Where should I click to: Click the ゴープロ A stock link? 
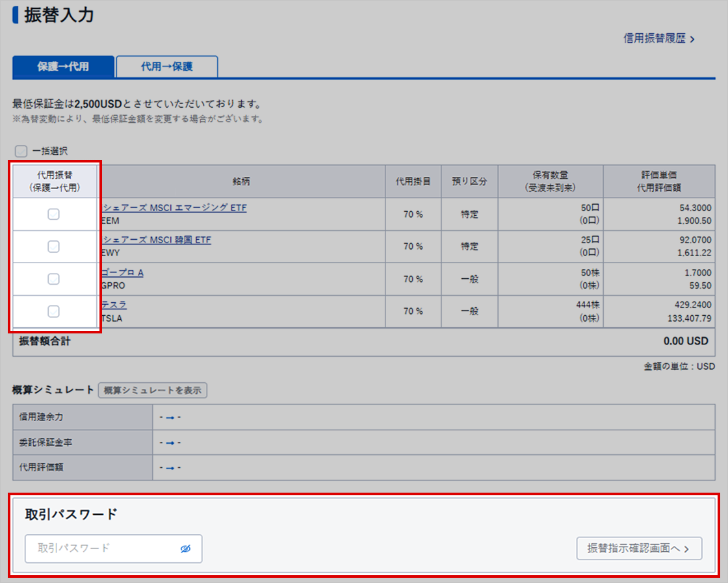[122, 272]
